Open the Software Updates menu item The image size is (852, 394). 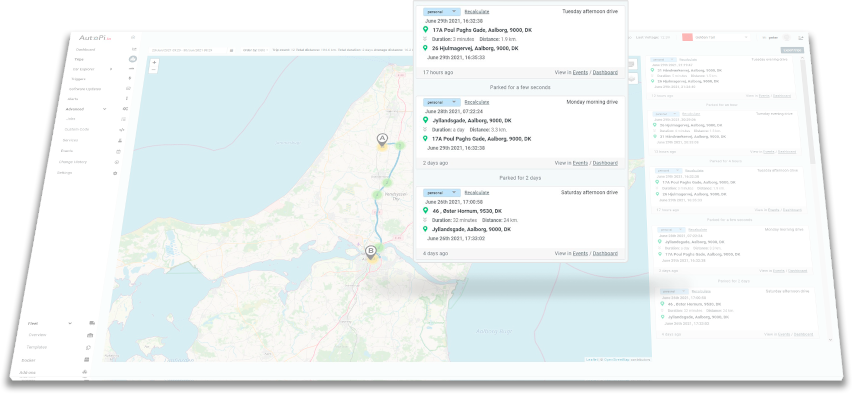(85, 89)
